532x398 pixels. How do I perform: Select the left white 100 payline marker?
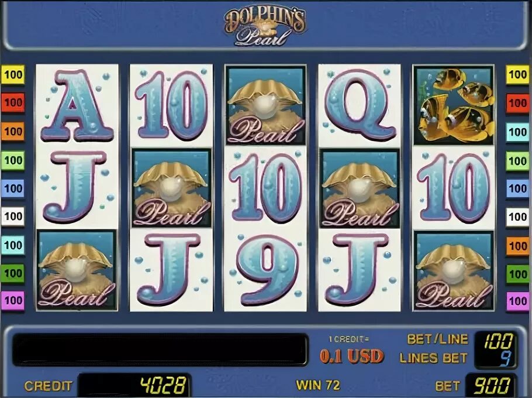coord(13,216)
